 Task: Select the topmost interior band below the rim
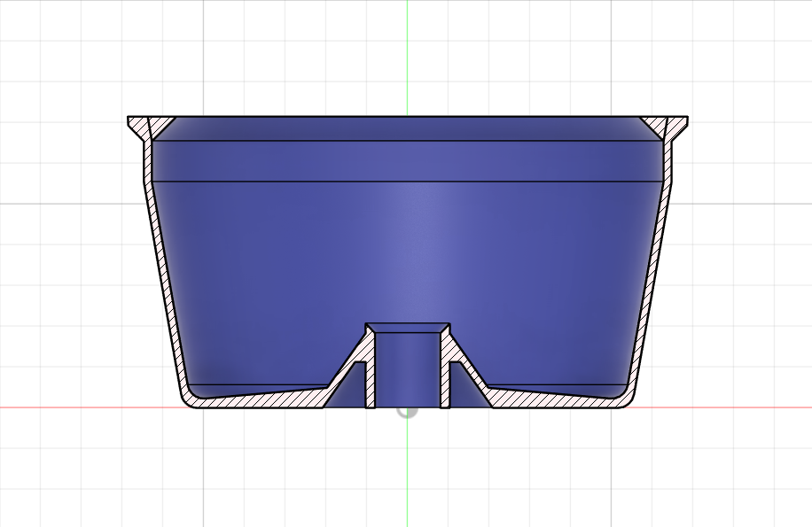[408, 128]
